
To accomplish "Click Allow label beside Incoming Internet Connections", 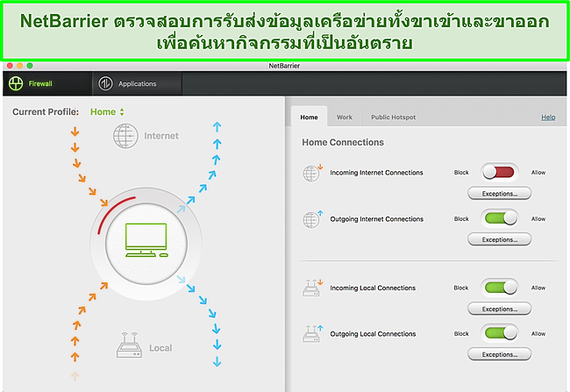I will tap(538, 173).
